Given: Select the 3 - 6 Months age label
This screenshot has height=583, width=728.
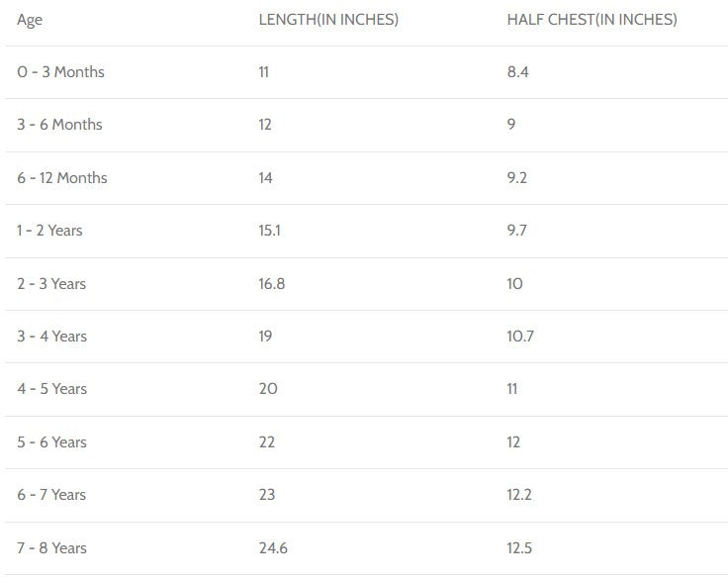Looking at the screenshot, I should point(59,125).
